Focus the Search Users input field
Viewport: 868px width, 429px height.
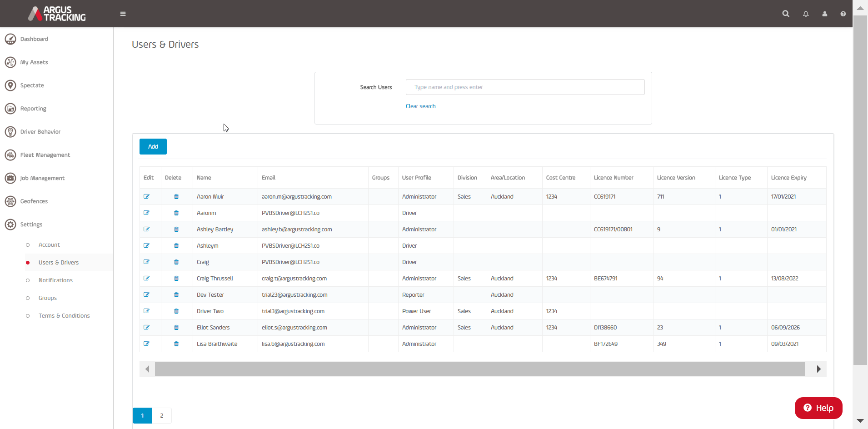coord(525,87)
